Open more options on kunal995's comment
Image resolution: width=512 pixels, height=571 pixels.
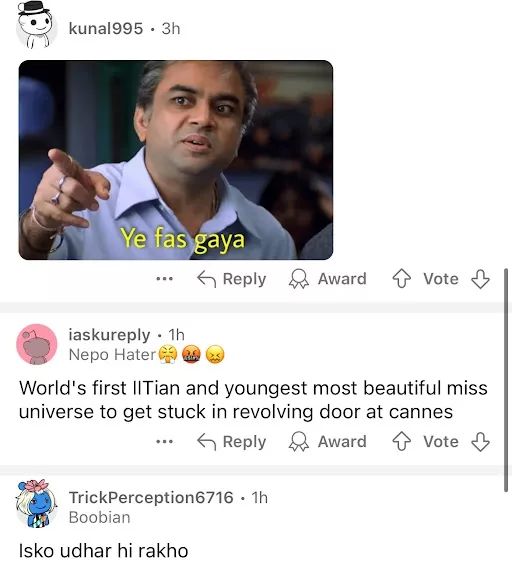(164, 279)
